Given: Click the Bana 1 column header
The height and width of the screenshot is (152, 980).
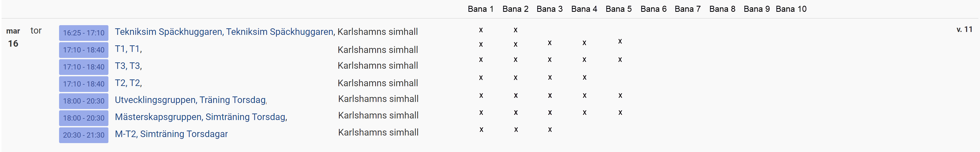Looking at the screenshot, I should coord(480,9).
